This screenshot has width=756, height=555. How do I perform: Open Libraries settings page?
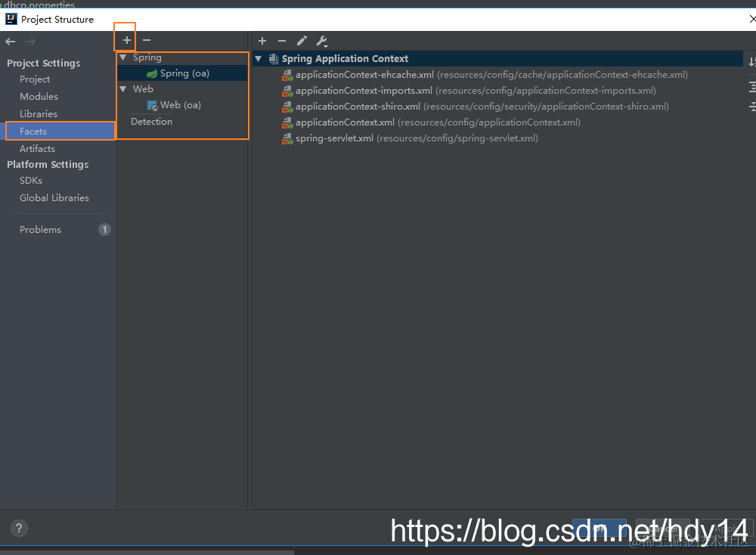(x=39, y=113)
